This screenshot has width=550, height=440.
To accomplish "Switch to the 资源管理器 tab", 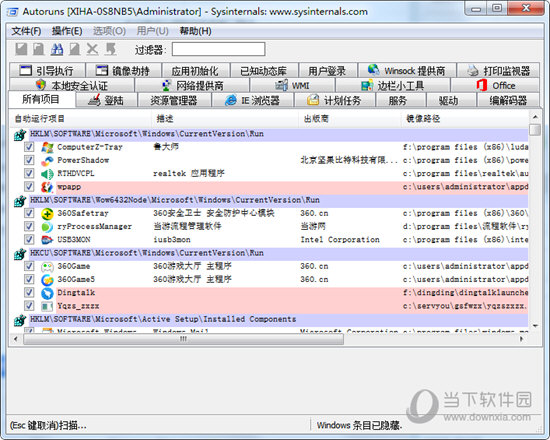I will (x=174, y=101).
